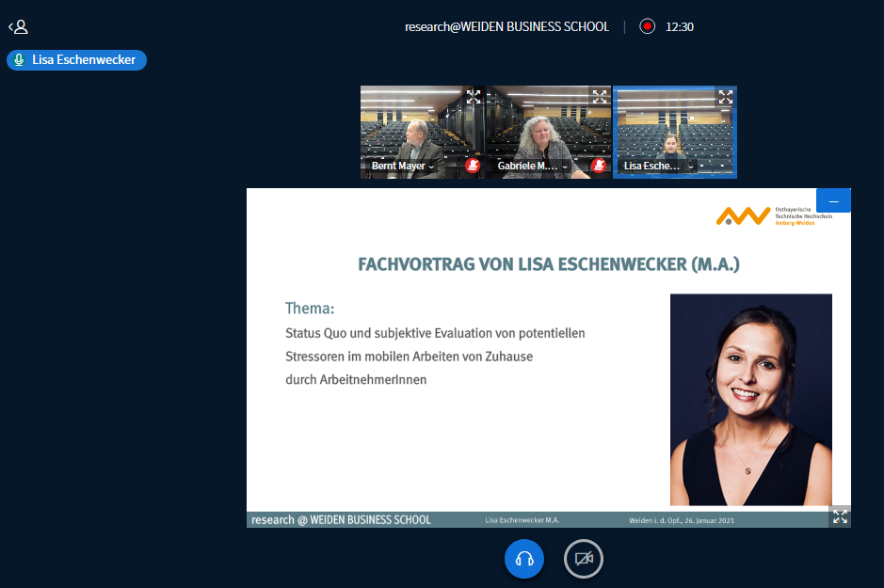Click Bernt Mayer's muted microphone icon
The height and width of the screenshot is (588, 884).
[473, 165]
